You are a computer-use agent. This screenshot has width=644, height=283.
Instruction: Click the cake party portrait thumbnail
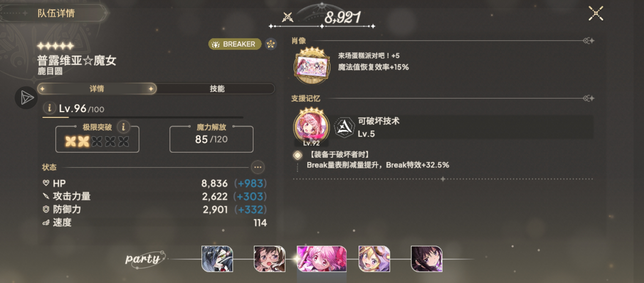312,66
